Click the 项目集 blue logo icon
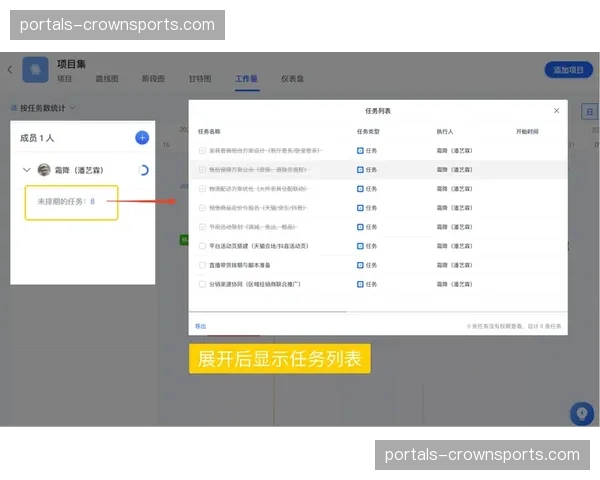This screenshot has width=600, height=480. click(x=36, y=70)
